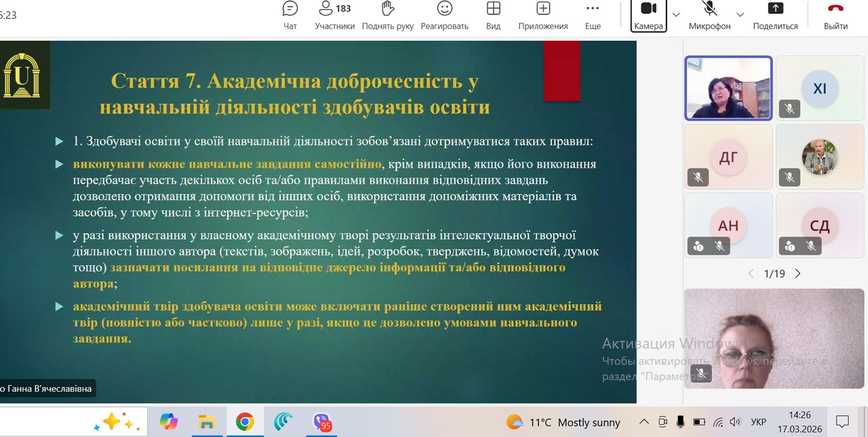Click Поднять руку hand icon
The image size is (868, 437).
coord(388,16)
